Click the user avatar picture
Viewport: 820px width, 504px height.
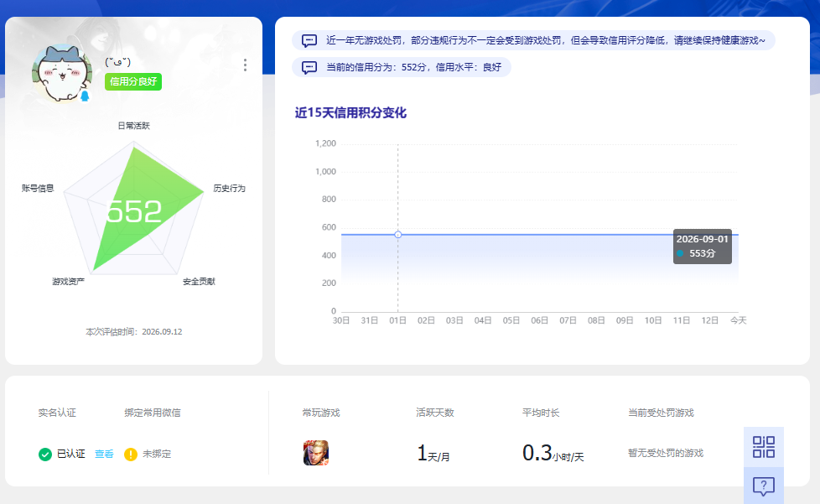(x=62, y=73)
